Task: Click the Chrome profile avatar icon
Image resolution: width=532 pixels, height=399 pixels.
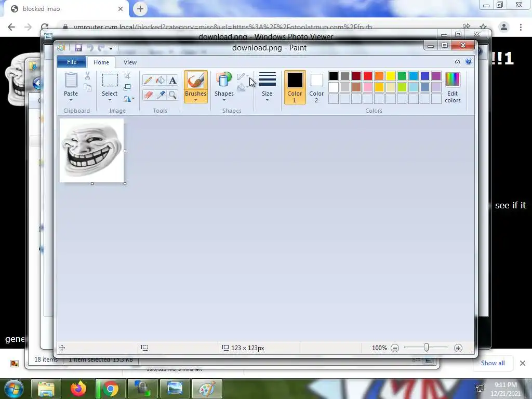Action: click(504, 27)
